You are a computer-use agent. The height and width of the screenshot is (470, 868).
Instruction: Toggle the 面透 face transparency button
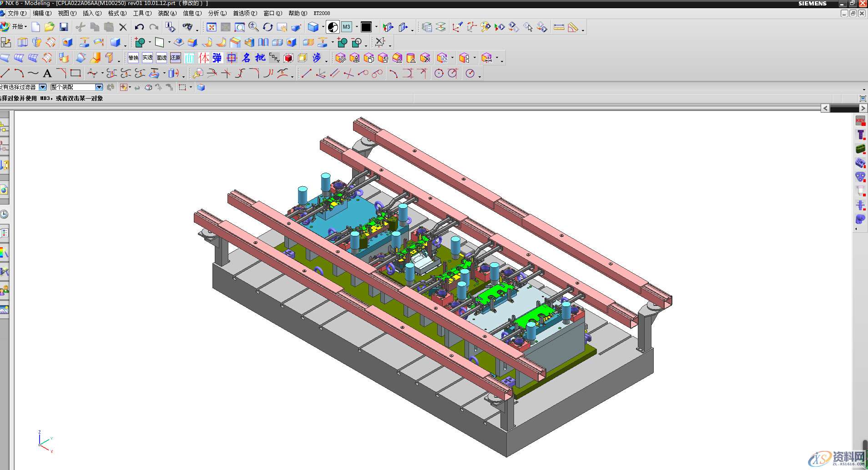point(161,58)
